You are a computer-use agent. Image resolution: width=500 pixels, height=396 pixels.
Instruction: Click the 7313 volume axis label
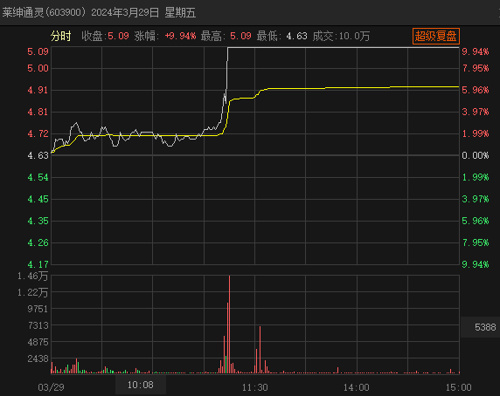click(38, 325)
